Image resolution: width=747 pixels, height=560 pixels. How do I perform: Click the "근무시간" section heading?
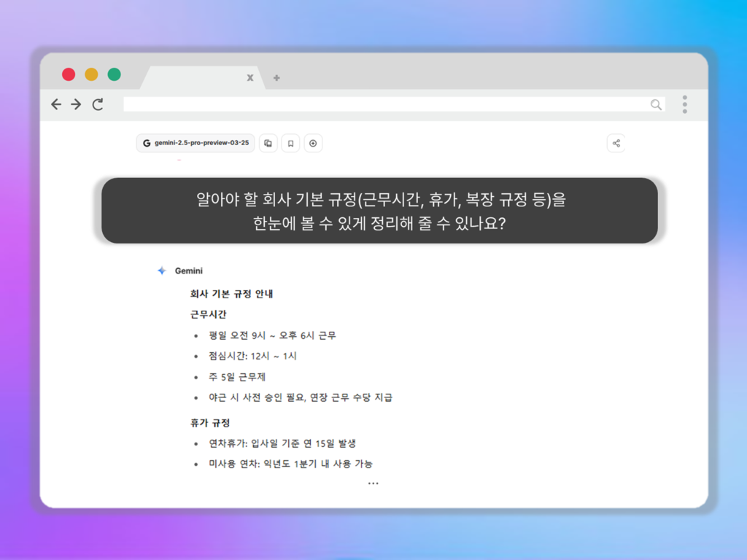coord(208,314)
